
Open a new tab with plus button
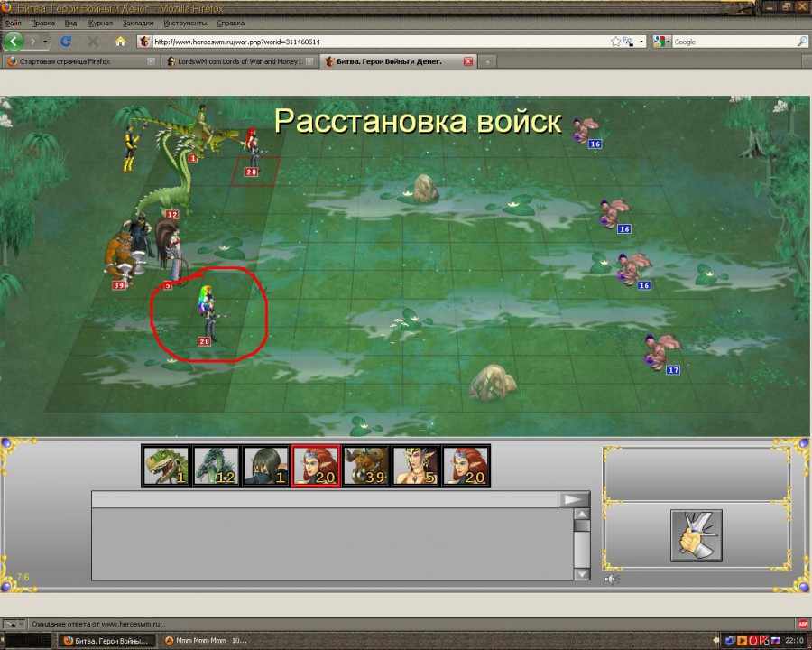(487, 61)
